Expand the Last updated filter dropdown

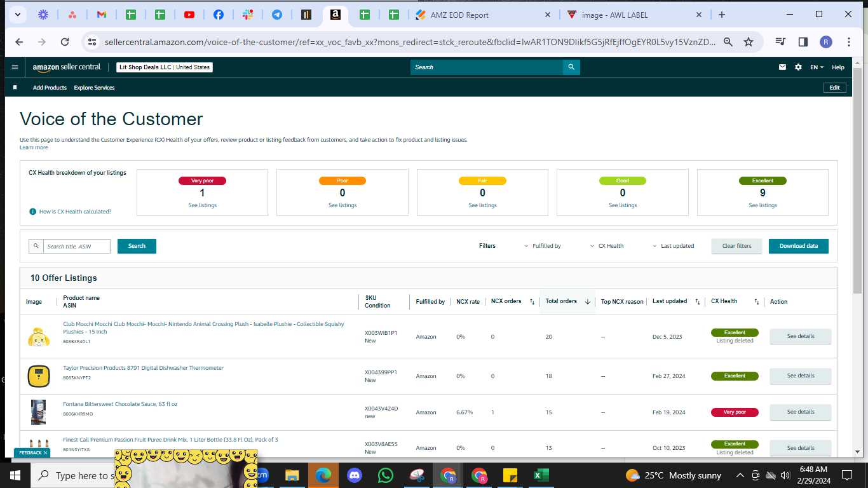click(673, 246)
